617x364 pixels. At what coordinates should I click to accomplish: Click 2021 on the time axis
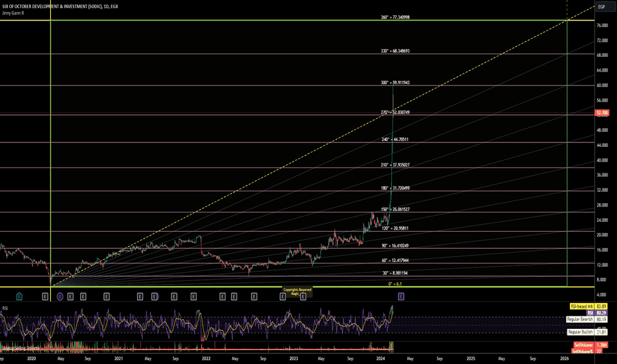[x=119, y=359]
